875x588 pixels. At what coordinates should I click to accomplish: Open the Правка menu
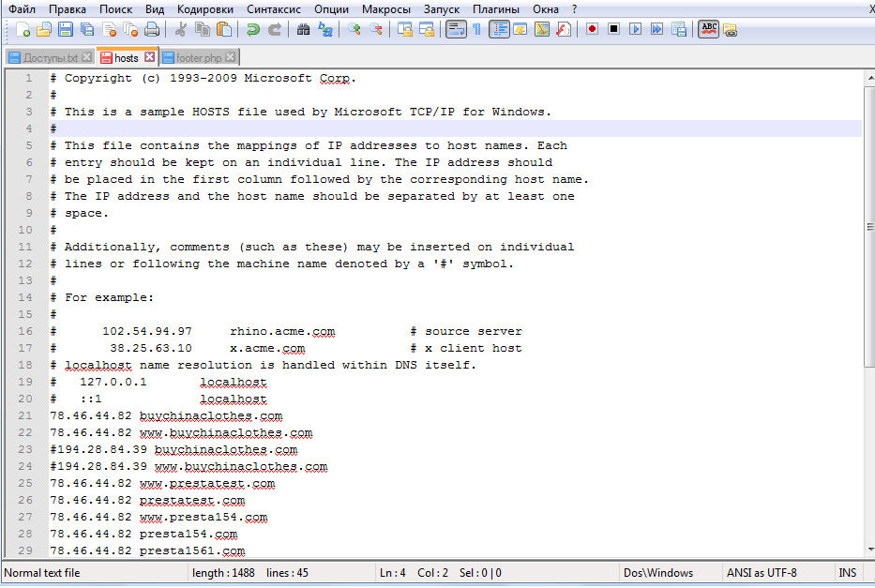click(x=68, y=9)
